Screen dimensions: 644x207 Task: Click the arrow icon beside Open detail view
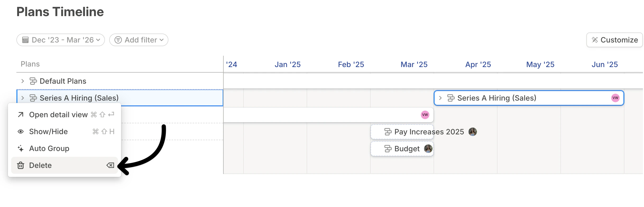(20, 115)
